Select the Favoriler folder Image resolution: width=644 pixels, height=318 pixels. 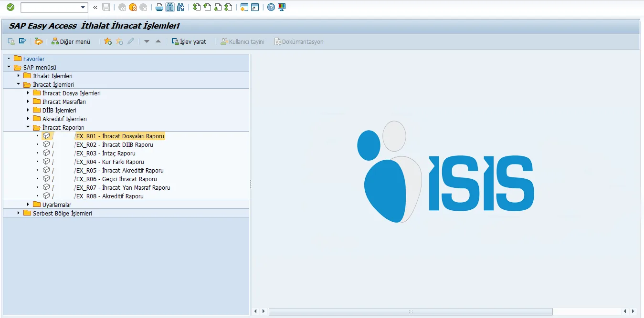point(34,59)
